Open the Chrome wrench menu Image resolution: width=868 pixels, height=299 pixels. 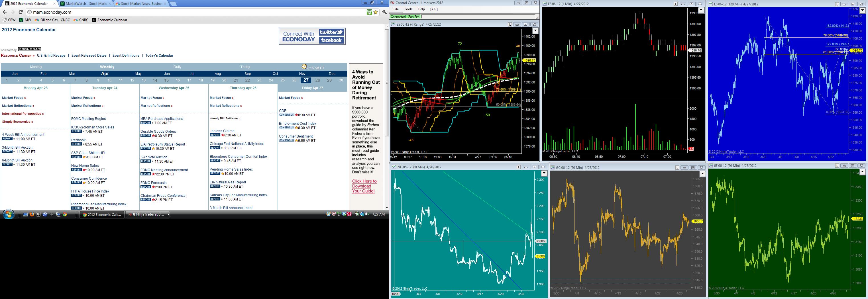click(x=384, y=12)
